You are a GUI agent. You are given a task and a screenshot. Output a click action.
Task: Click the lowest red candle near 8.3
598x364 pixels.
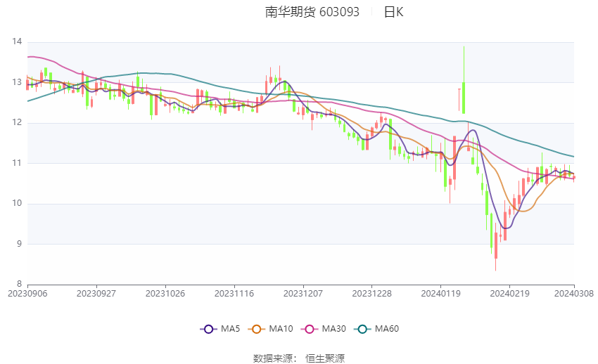pos(496,245)
